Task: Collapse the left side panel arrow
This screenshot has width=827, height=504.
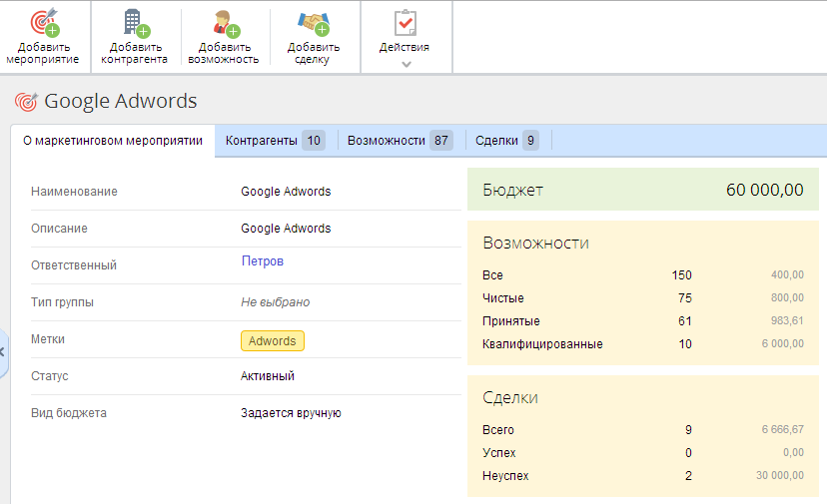Action: pyautogui.click(x=3, y=352)
